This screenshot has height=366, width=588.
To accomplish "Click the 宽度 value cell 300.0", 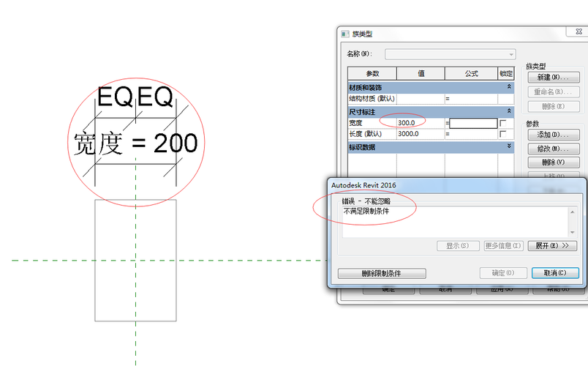I will click(x=421, y=123).
